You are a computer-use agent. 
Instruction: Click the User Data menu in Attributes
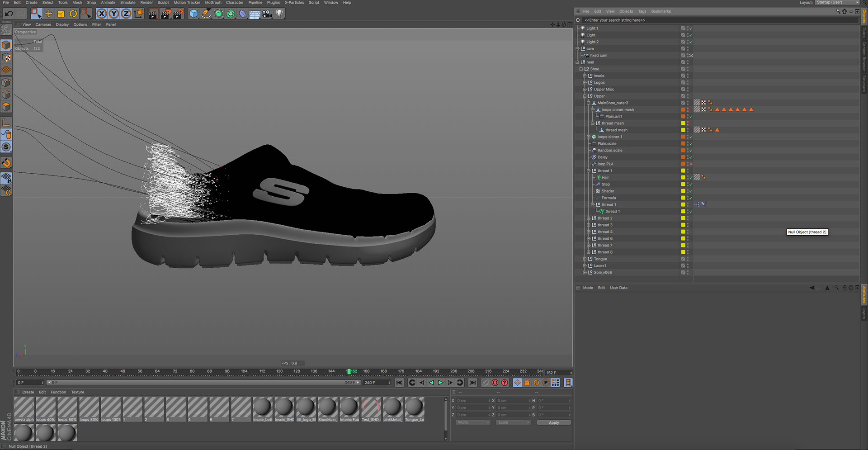tap(618, 288)
